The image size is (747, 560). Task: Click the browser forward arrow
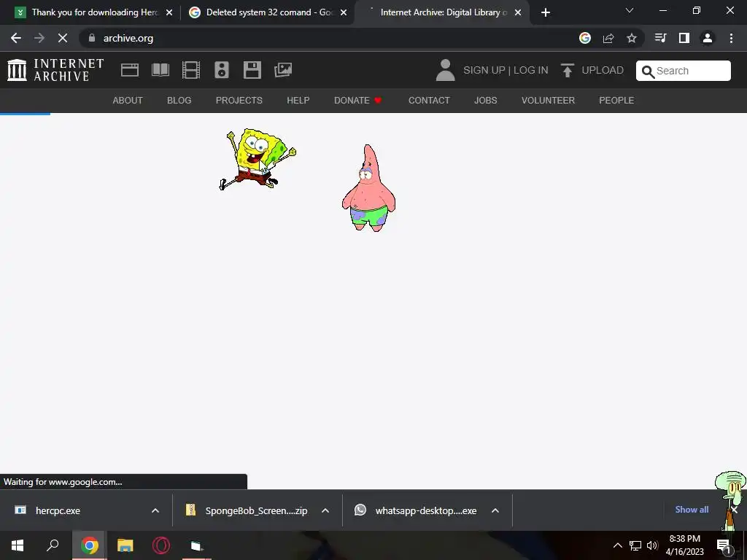pyautogui.click(x=39, y=38)
